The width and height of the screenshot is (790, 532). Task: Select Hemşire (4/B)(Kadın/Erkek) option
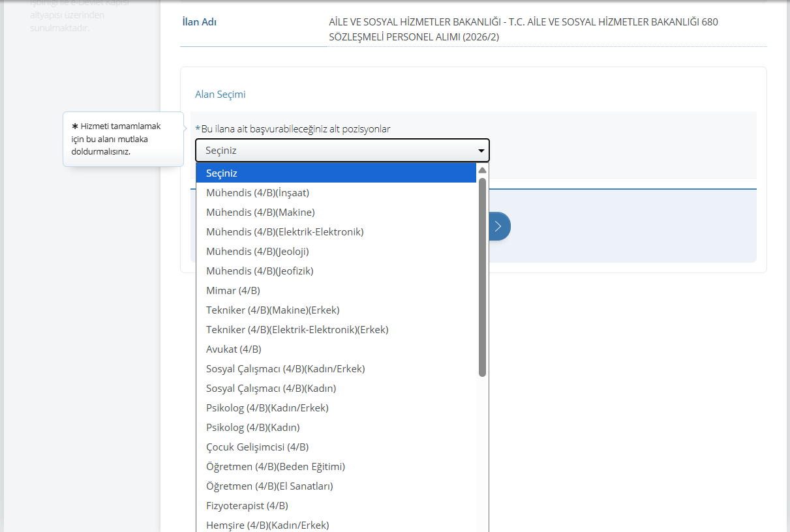[x=337, y=524]
